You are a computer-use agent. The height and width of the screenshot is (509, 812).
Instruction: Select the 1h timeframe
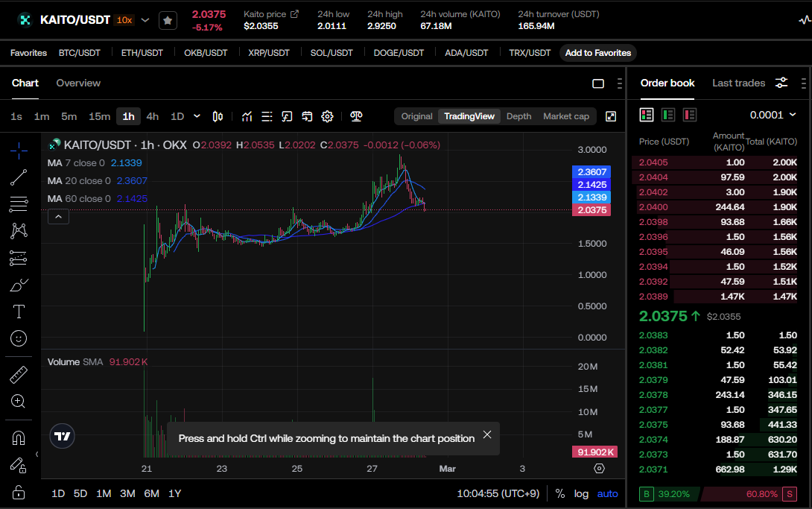click(x=128, y=116)
